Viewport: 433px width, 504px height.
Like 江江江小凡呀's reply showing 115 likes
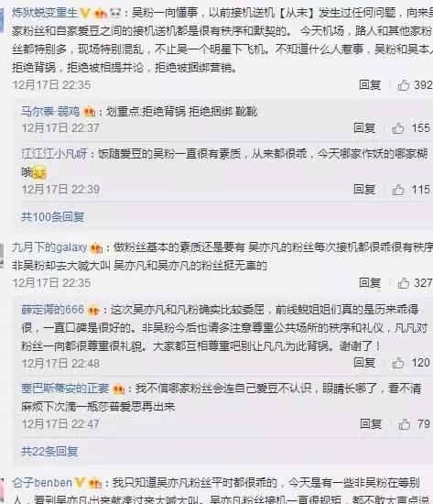pyautogui.click(x=398, y=190)
